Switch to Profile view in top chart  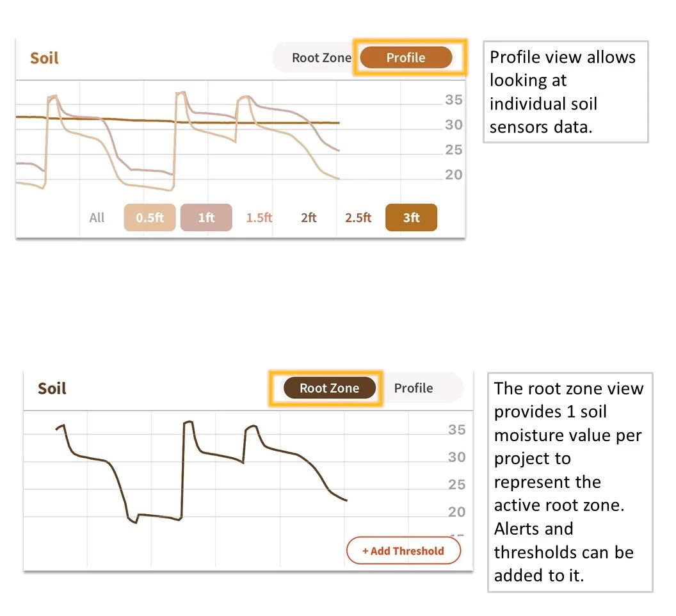[x=406, y=58]
